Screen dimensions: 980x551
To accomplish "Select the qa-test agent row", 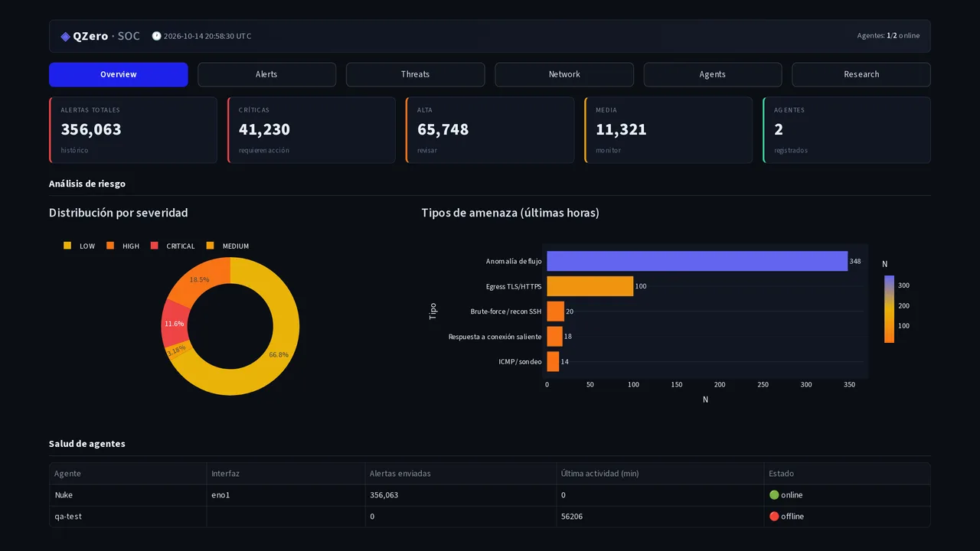I will point(490,517).
